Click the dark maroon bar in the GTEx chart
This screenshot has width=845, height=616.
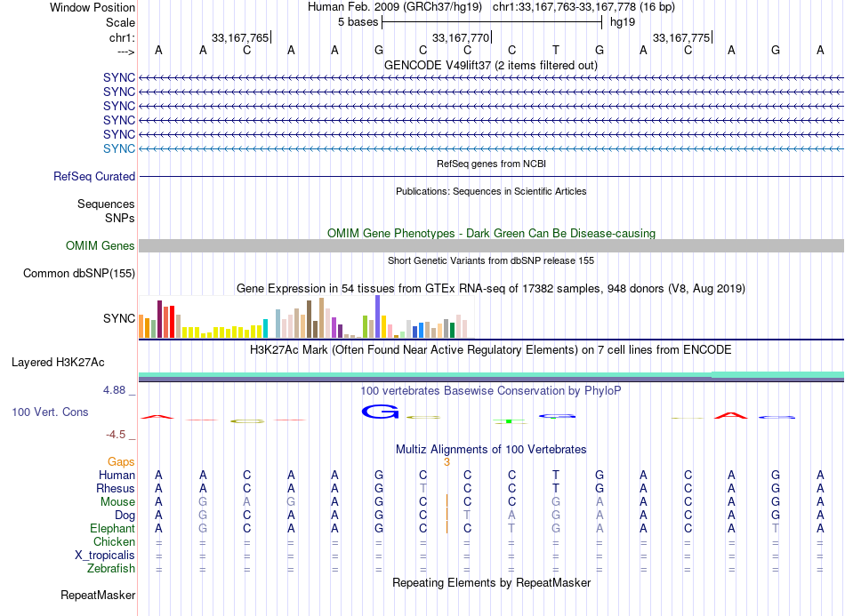pyautogui.click(x=159, y=319)
